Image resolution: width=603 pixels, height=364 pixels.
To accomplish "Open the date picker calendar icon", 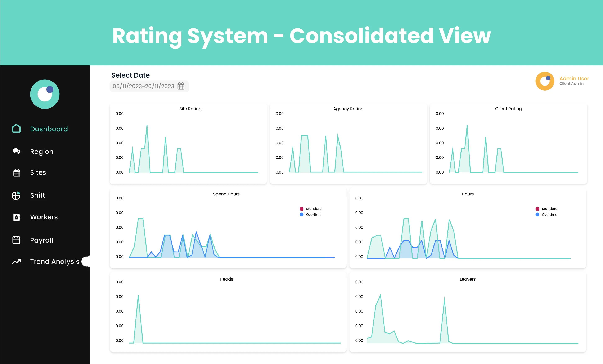I will 181,86.
